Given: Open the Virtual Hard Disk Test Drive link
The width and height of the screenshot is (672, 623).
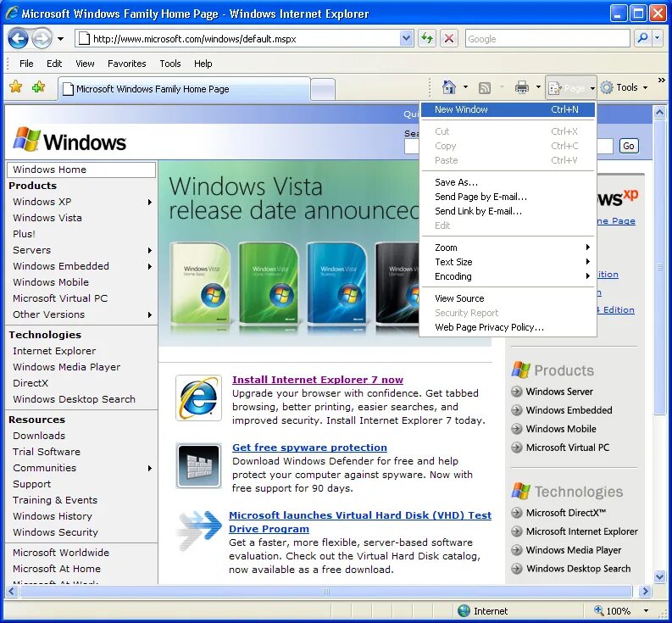Looking at the screenshot, I should 360,522.
